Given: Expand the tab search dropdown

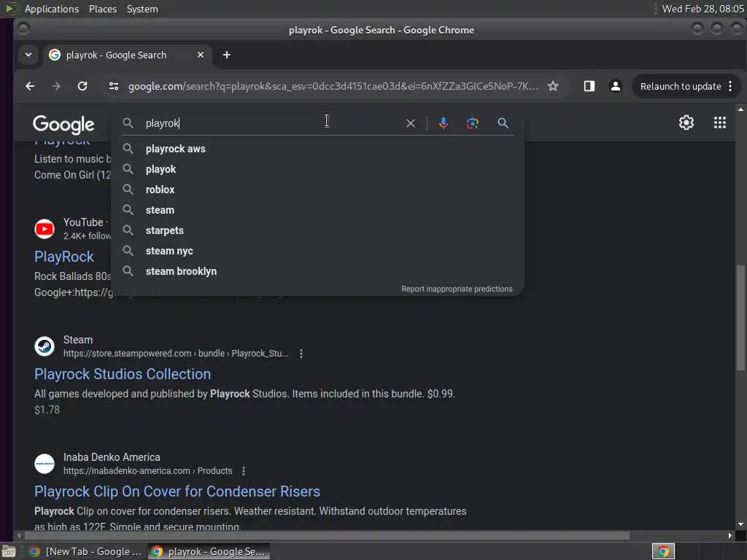Looking at the screenshot, I should point(28,55).
